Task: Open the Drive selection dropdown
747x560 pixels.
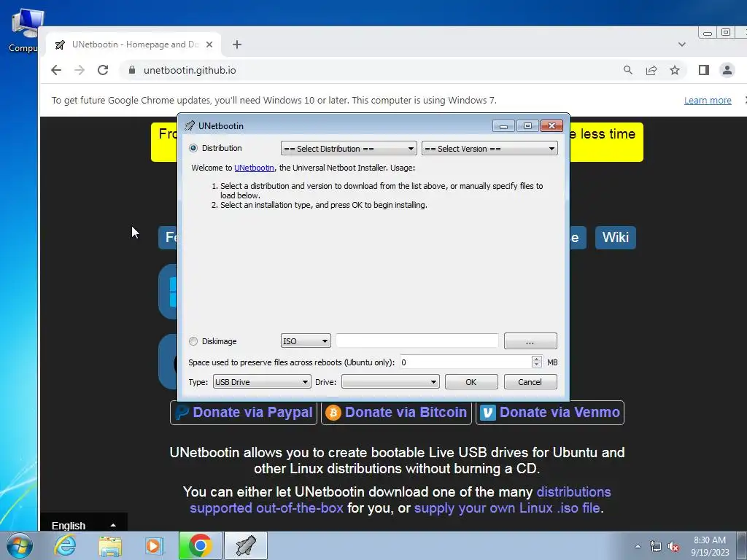Action: (390, 382)
